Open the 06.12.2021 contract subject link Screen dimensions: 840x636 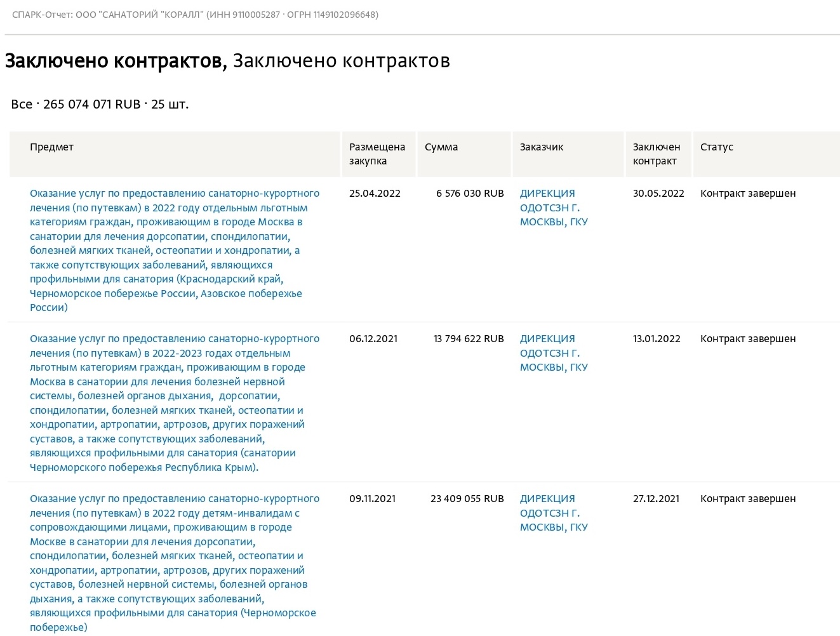[x=175, y=403]
